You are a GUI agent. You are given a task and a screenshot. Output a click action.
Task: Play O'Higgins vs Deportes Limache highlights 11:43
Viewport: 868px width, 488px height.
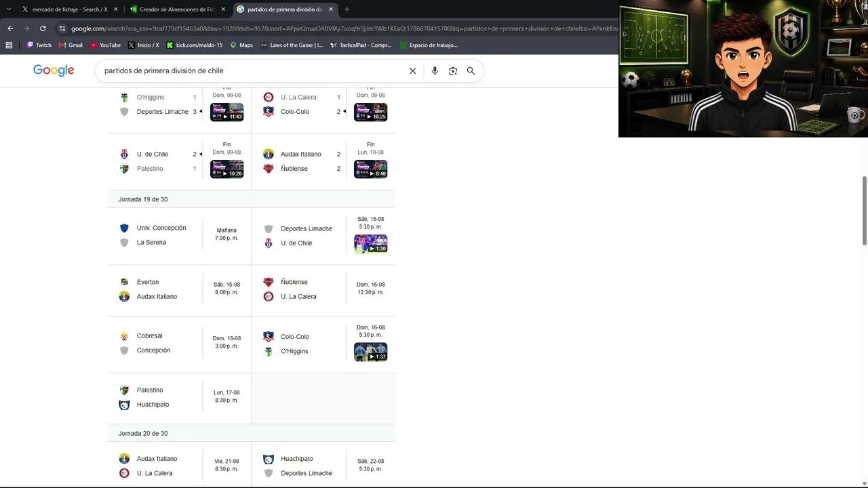(x=227, y=112)
